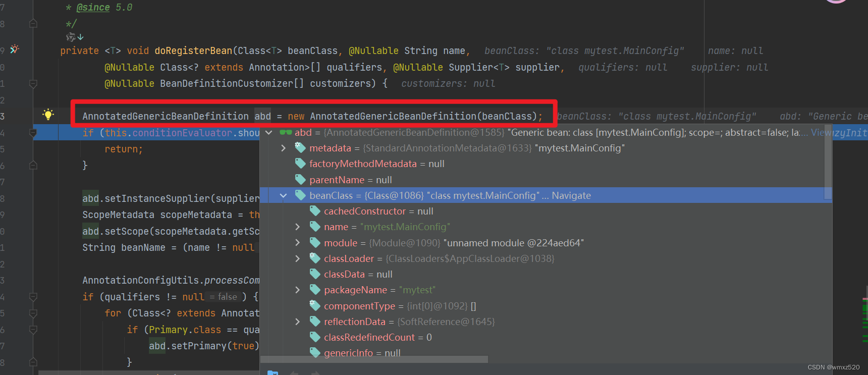
Task: Click the tag icon of parentName
Action: tap(300, 179)
